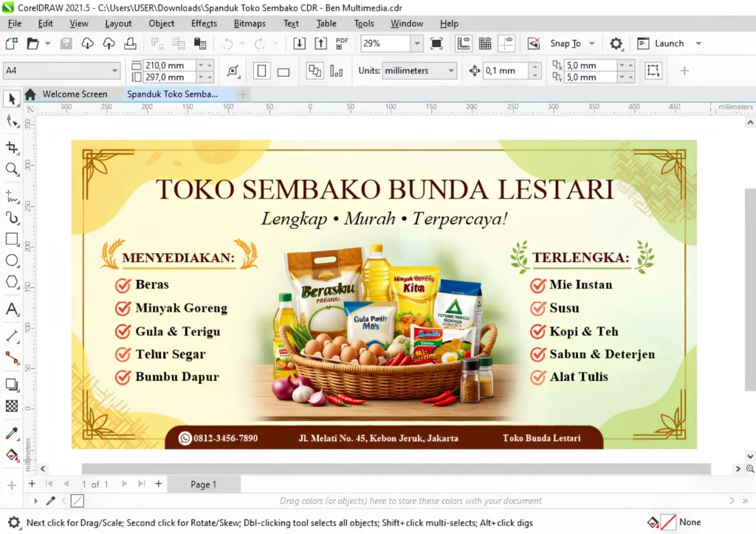Select Landscape orientation
756x534 pixels.
point(283,71)
